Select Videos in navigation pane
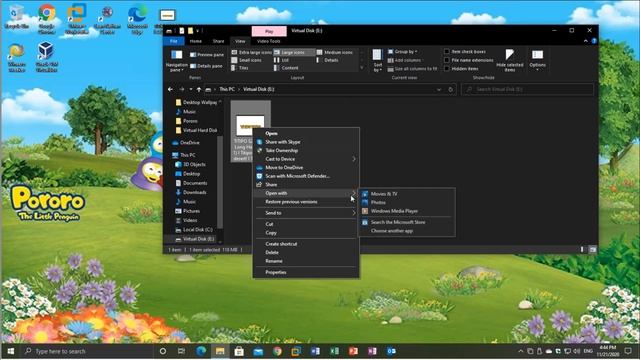Viewport: 640px width, 360px height. (x=190, y=220)
